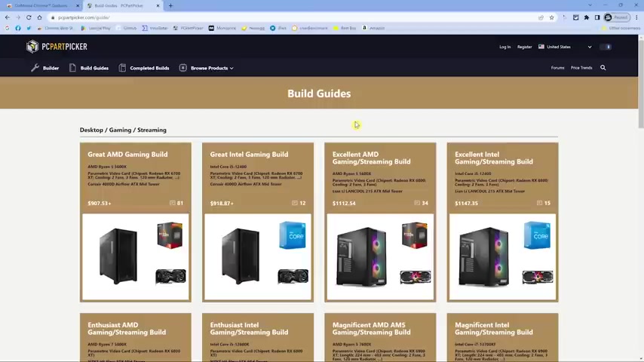This screenshot has height=362, width=644.
Task: Open Enthusiast Intel Gaming/Streaming Build guide
Action: coord(249,329)
